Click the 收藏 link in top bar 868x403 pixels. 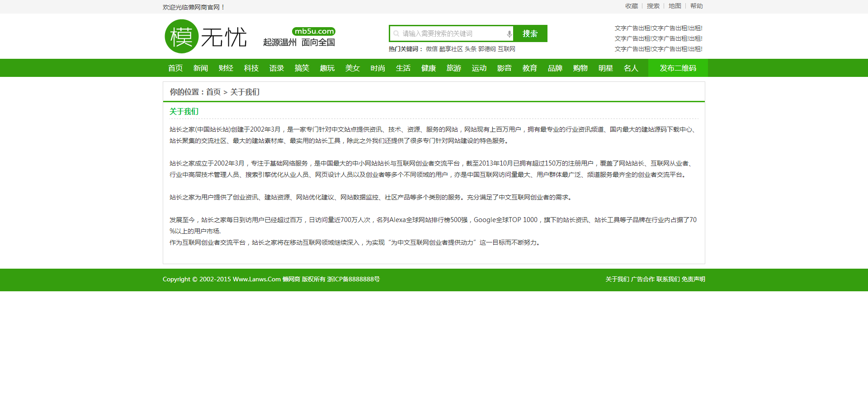[631, 6]
